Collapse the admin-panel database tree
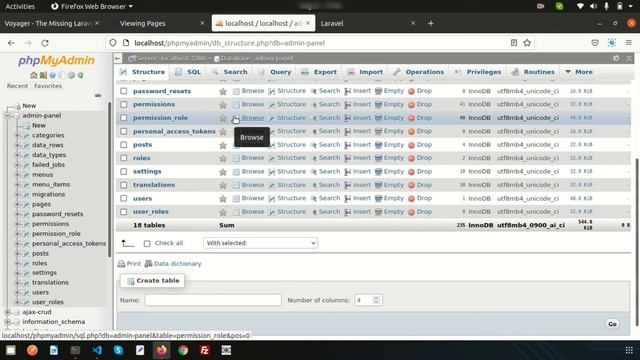Viewport: 640px width, 360px height. coord(7,116)
